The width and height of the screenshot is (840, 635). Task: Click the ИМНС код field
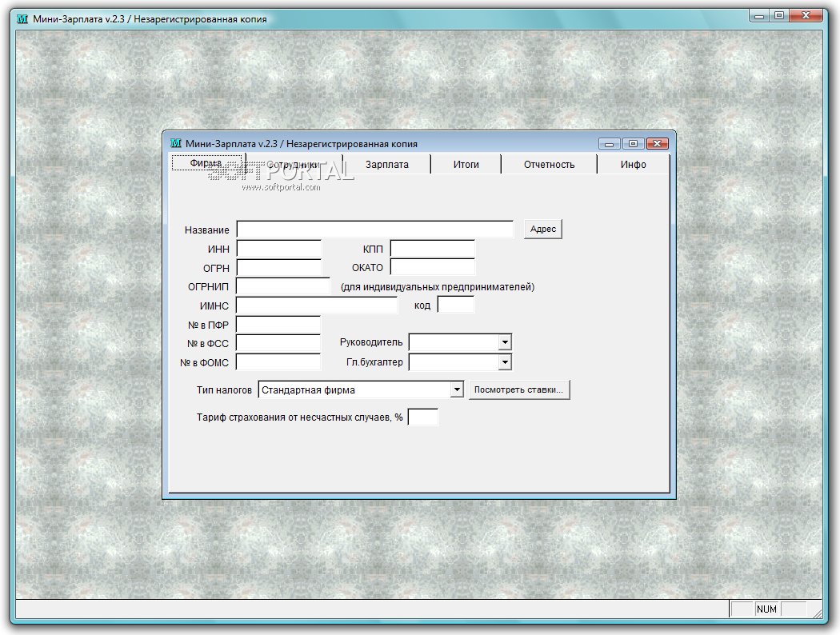pyautogui.click(x=456, y=305)
